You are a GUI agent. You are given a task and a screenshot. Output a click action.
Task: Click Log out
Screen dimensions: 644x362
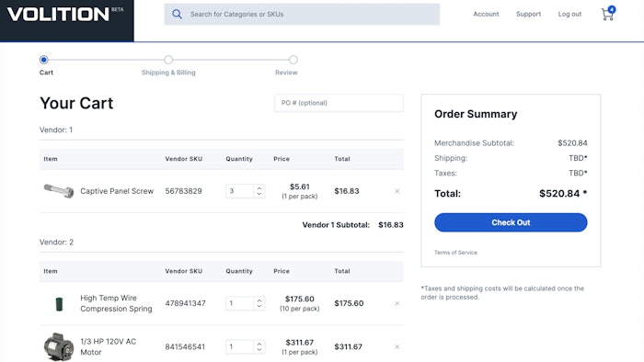coord(569,14)
